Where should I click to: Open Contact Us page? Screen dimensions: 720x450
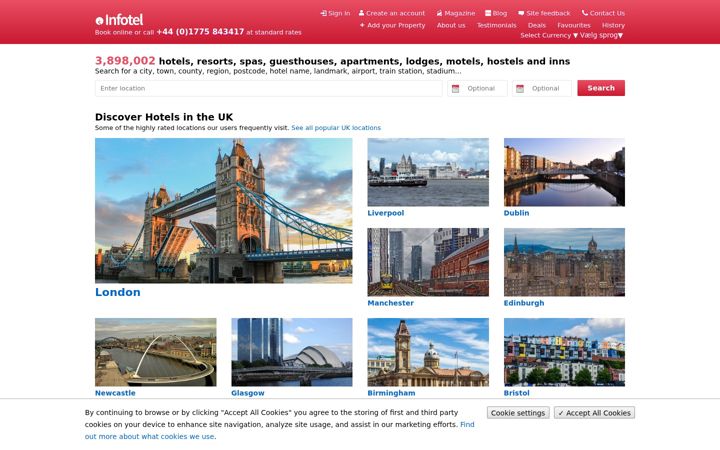point(607,13)
